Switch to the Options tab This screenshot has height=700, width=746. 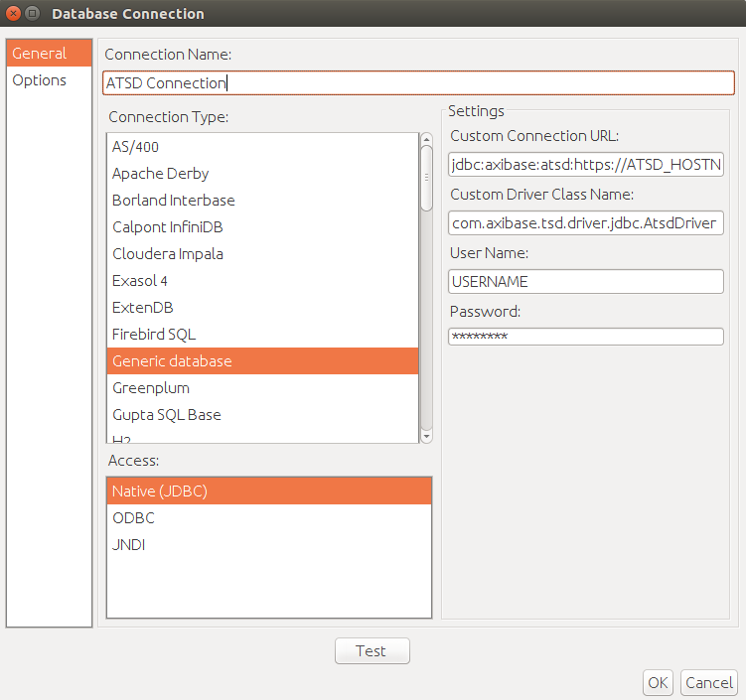tap(49, 79)
